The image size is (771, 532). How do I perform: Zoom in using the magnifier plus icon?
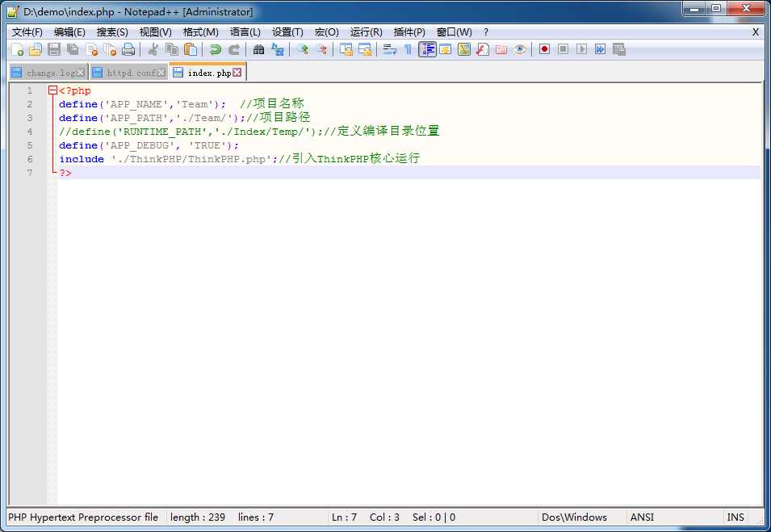(303, 49)
